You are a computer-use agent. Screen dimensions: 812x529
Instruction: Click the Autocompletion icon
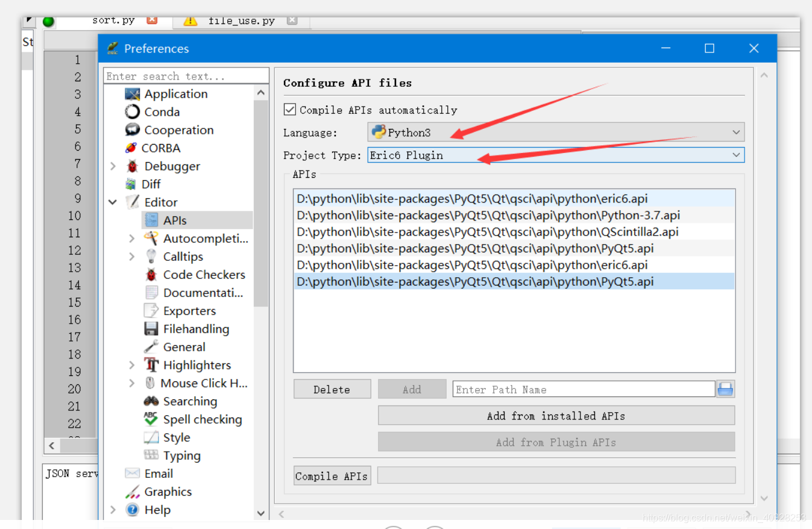[151, 239]
